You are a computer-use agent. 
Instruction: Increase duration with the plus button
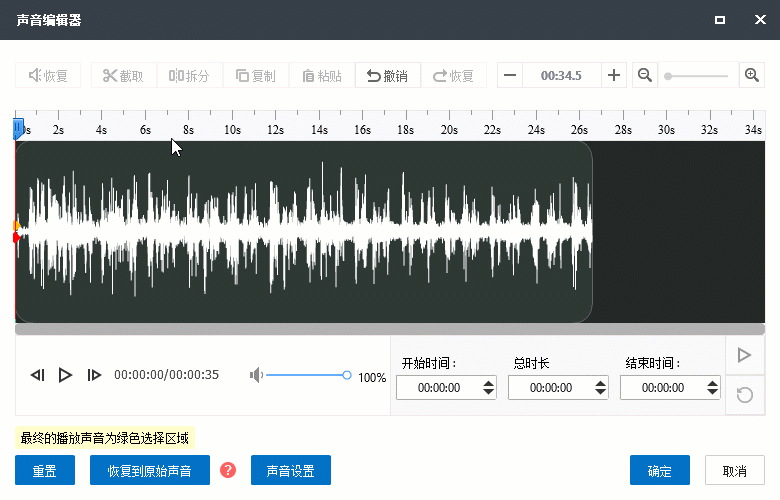click(x=614, y=75)
